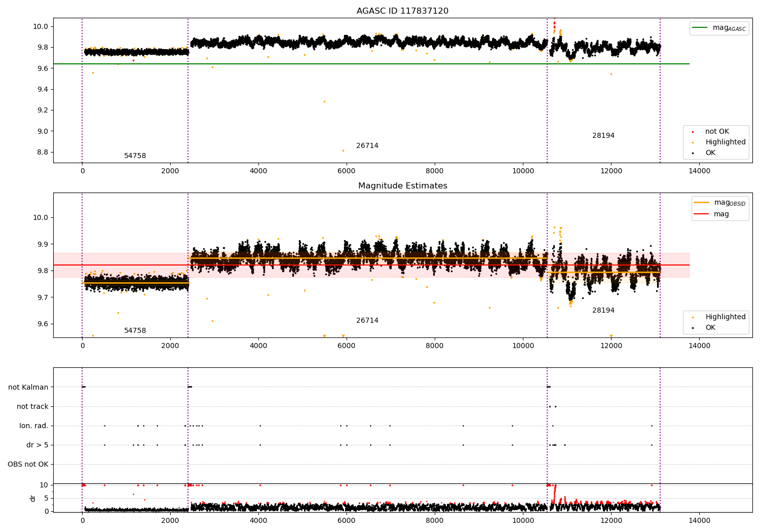Click obsid label 54758 in the Magnitude Estimates plot
Viewport: 760px width, 532px height.
(x=135, y=331)
